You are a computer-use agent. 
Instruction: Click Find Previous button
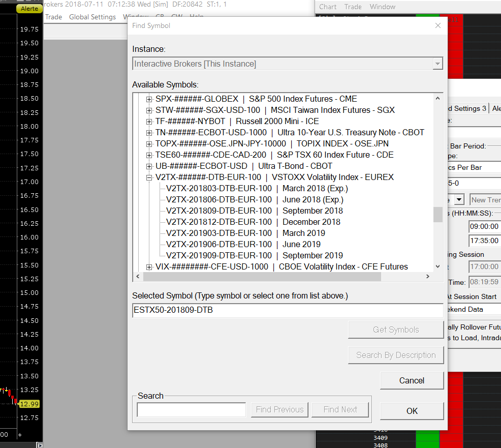279,410
